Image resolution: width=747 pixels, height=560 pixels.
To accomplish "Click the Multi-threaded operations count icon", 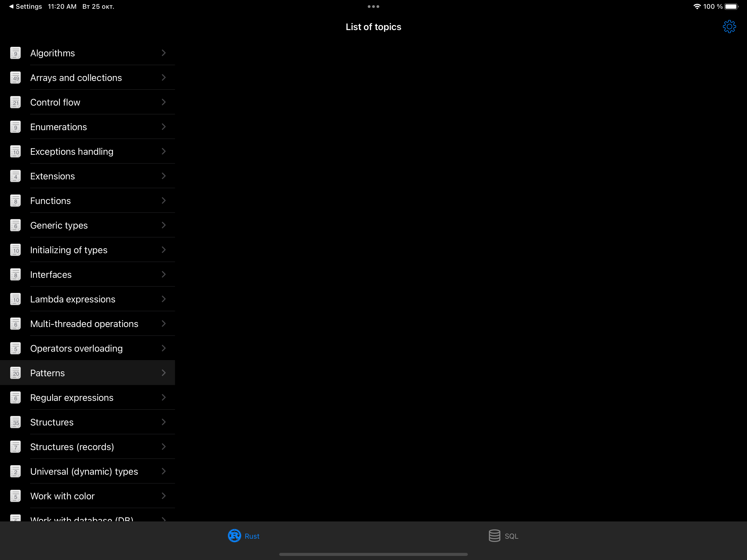I will coord(16,324).
